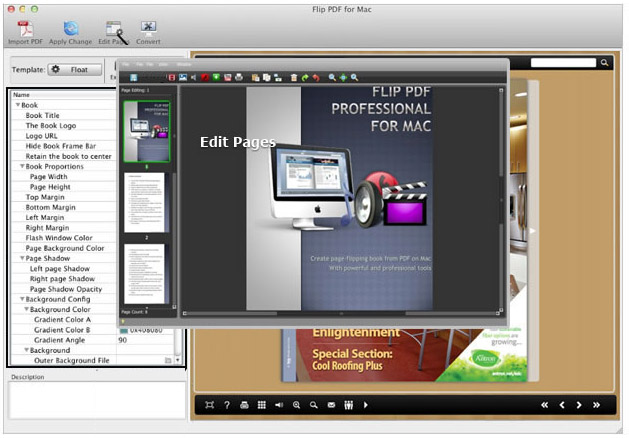The height and width of the screenshot is (438, 629).
Task: Go to the previous flipbook page
Action: (562, 405)
